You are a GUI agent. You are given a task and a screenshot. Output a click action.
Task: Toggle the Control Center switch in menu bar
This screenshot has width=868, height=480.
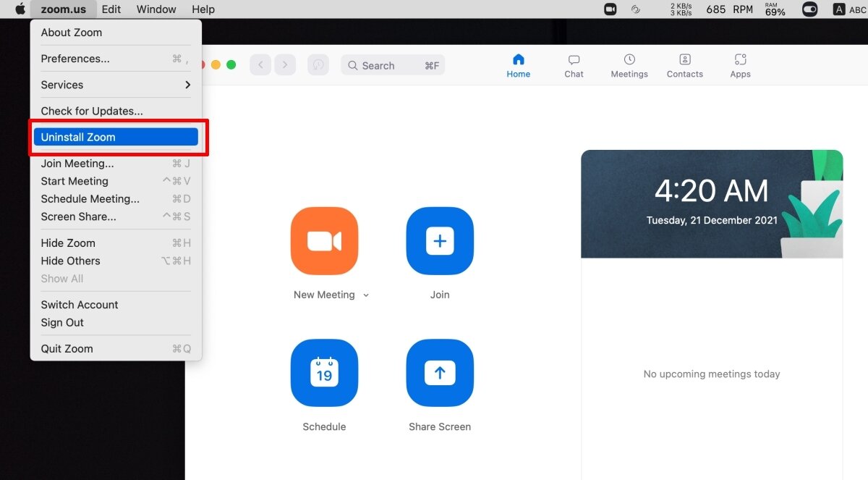point(809,9)
